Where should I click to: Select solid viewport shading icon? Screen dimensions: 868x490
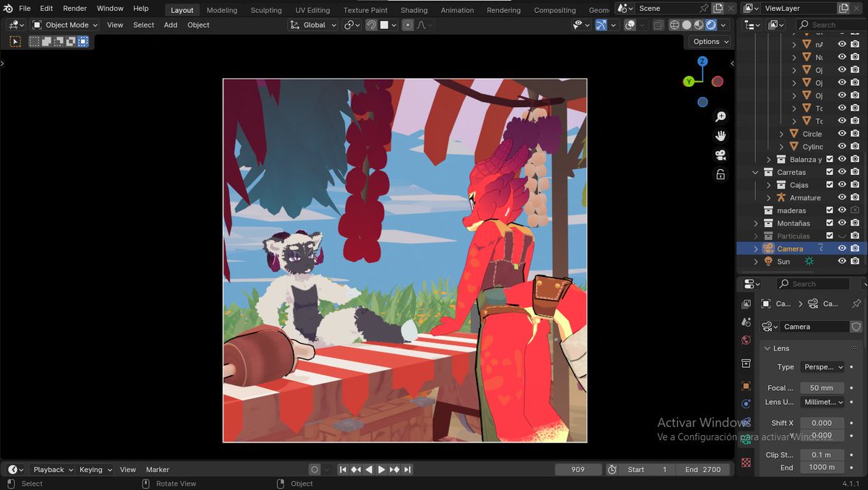point(686,25)
